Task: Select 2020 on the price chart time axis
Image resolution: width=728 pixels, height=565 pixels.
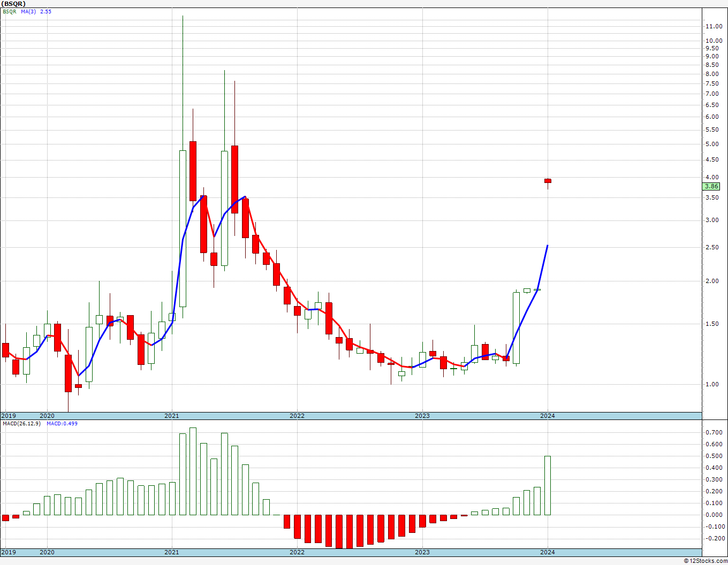Action: (47, 416)
